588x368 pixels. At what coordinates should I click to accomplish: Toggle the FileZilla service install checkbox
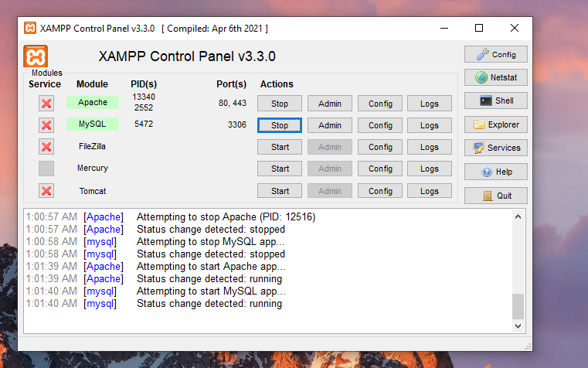coord(46,147)
